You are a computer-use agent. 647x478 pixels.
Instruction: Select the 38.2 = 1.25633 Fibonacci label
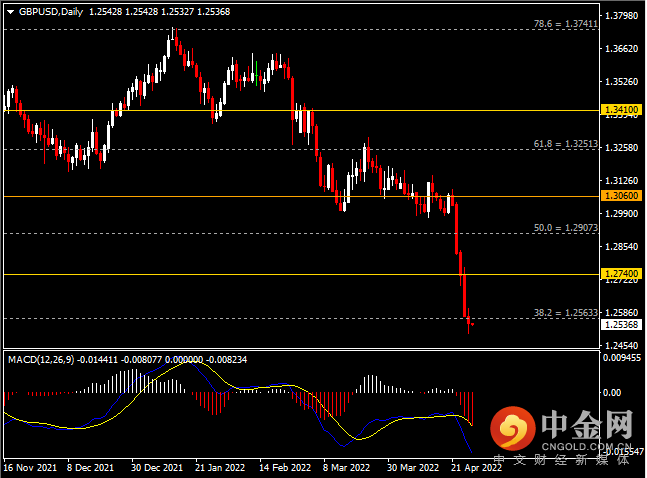click(565, 312)
